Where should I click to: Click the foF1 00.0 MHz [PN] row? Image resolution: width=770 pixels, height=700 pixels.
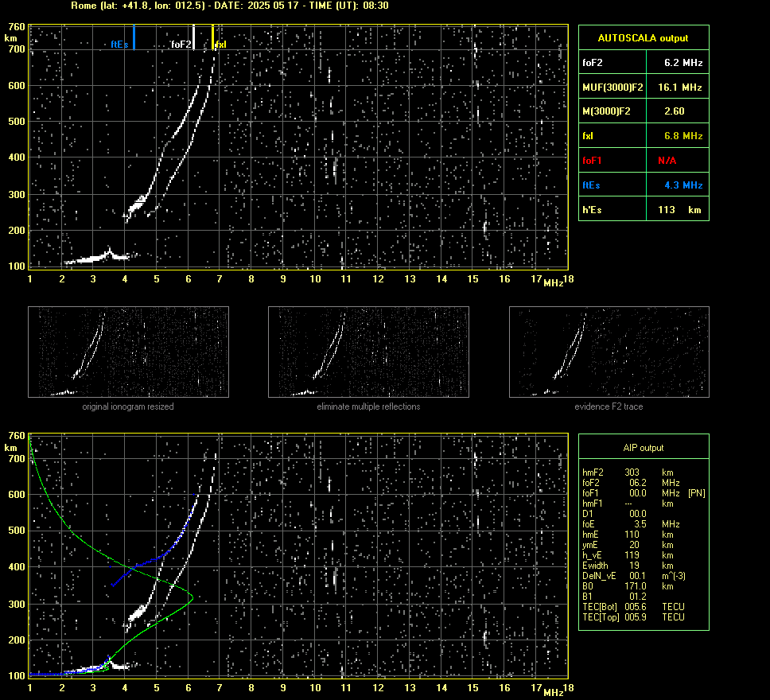(644, 492)
